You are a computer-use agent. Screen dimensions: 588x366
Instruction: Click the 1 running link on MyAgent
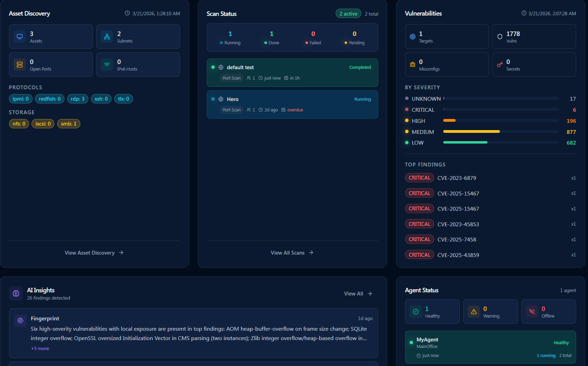[546, 356]
